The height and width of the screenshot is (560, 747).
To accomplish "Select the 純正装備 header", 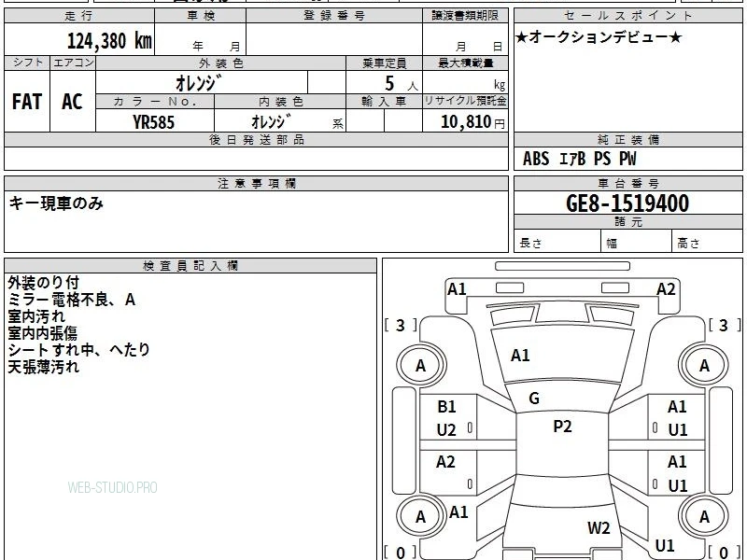I will tap(627, 140).
